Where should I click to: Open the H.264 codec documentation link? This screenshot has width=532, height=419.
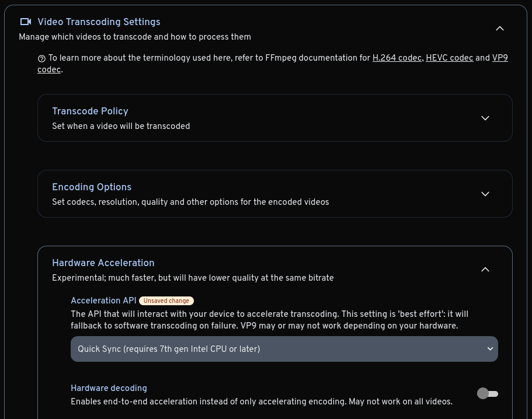pyautogui.click(x=397, y=58)
